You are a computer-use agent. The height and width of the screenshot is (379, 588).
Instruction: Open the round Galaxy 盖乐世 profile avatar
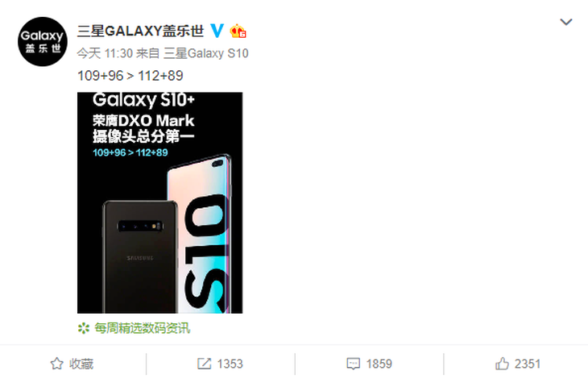43,42
